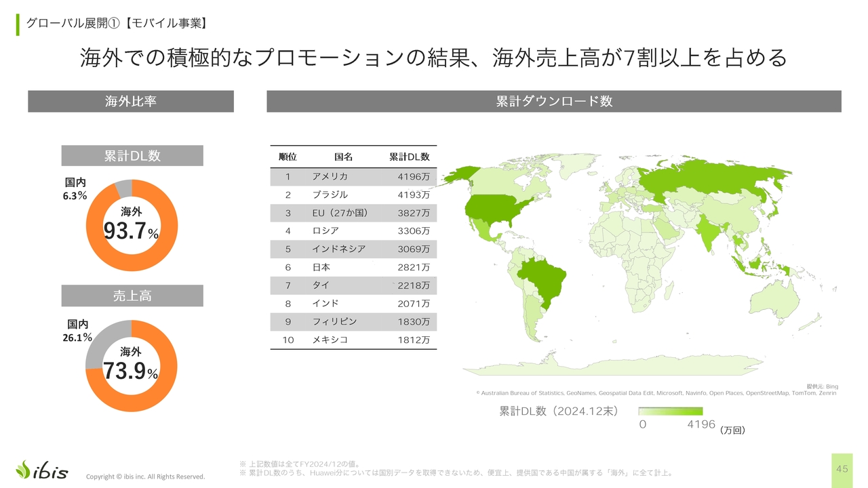Click the 順位 column header
868x488 pixels.
tap(288, 157)
